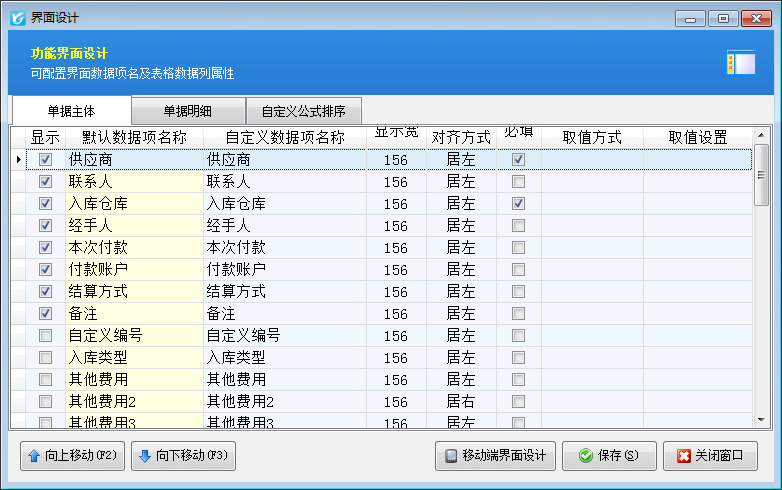Save the design with the 保存 button
The image size is (782, 490).
609,456
